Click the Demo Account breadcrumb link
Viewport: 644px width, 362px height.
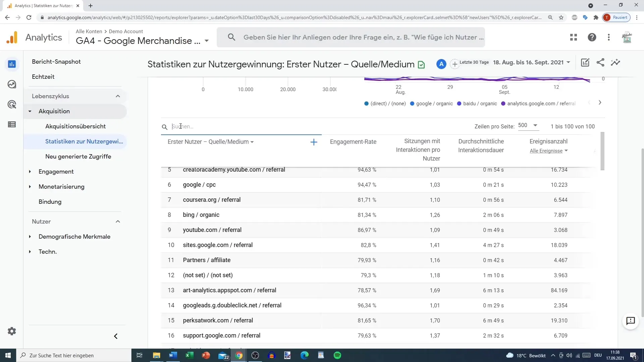[x=126, y=31]
